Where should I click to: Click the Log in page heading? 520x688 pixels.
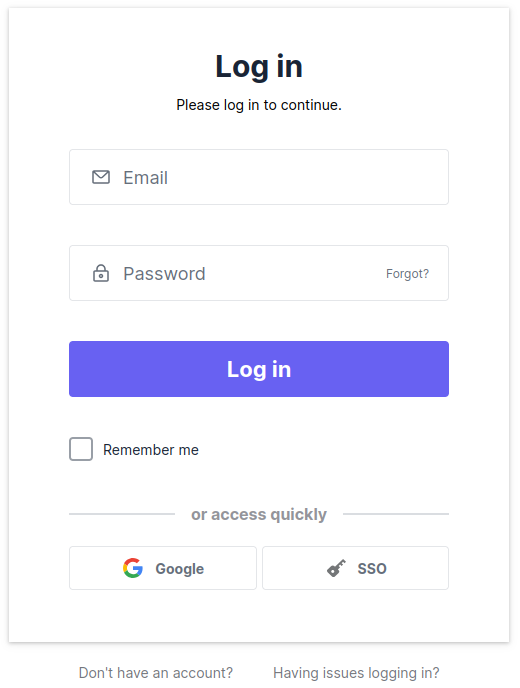[x=259, y=67]
